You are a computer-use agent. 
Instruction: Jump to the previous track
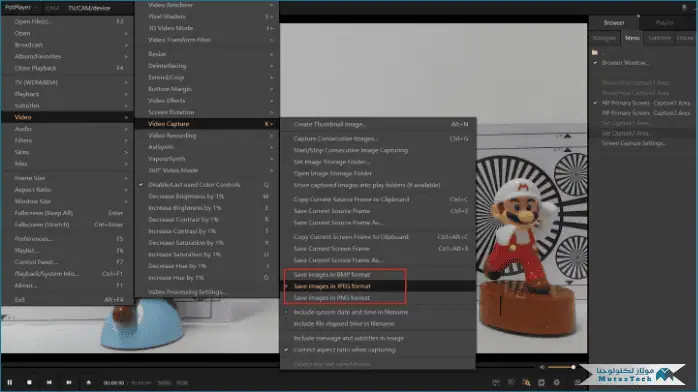coord(49,382)
